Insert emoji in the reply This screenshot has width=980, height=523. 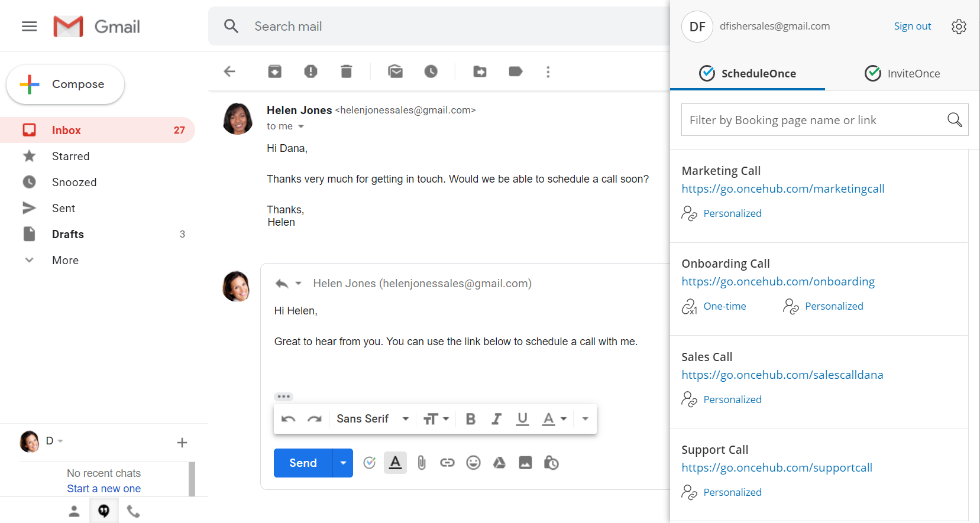coord(473,463)
